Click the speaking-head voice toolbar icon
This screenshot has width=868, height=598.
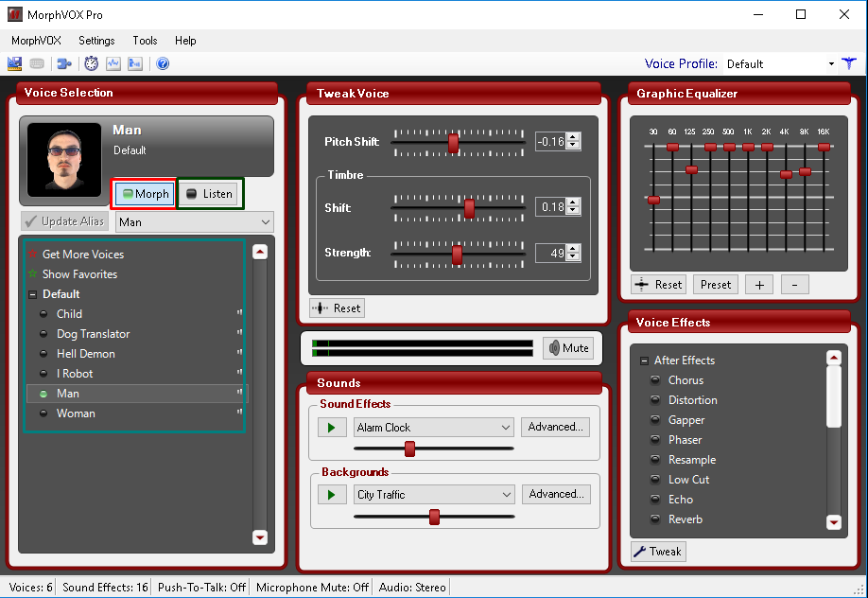[135, 63]
